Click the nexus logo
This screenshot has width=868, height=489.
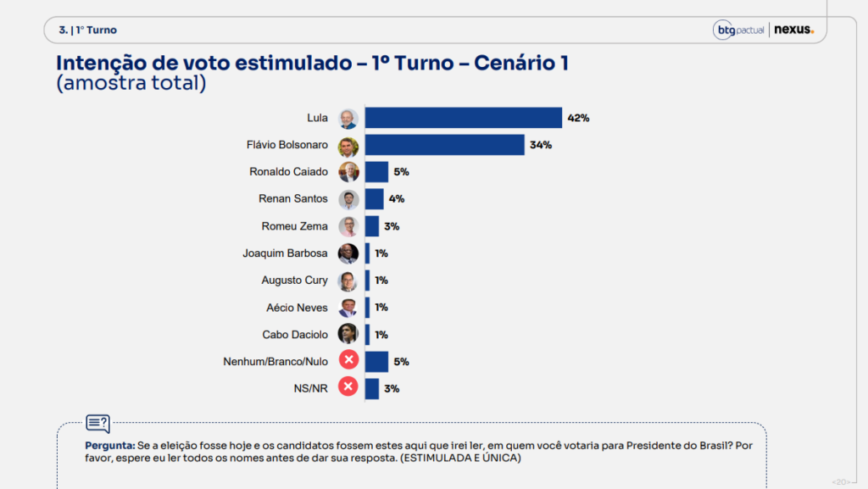(x=793, y=30)
